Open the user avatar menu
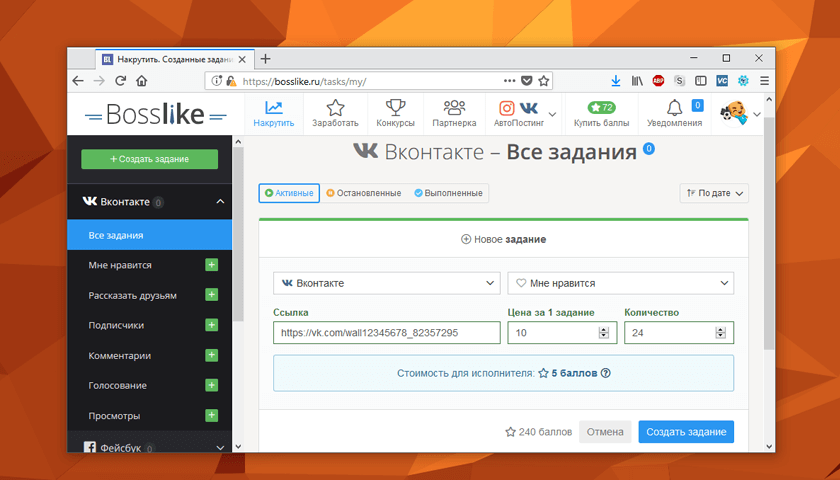Viewport: 840px width, 480px height. [739, 114]
